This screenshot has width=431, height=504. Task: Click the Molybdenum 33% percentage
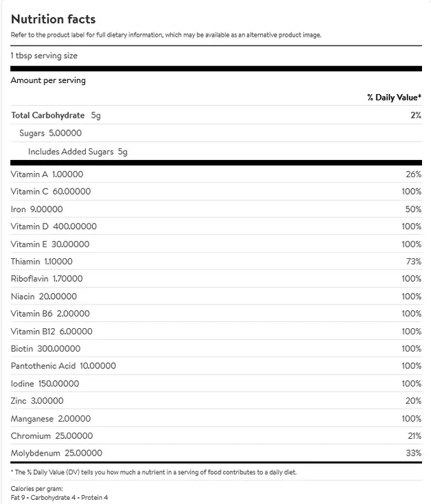coord(414,453)
